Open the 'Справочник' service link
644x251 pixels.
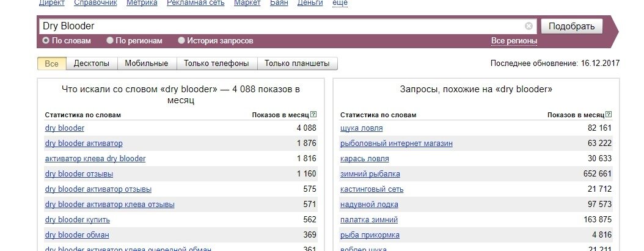coord(96,3)
